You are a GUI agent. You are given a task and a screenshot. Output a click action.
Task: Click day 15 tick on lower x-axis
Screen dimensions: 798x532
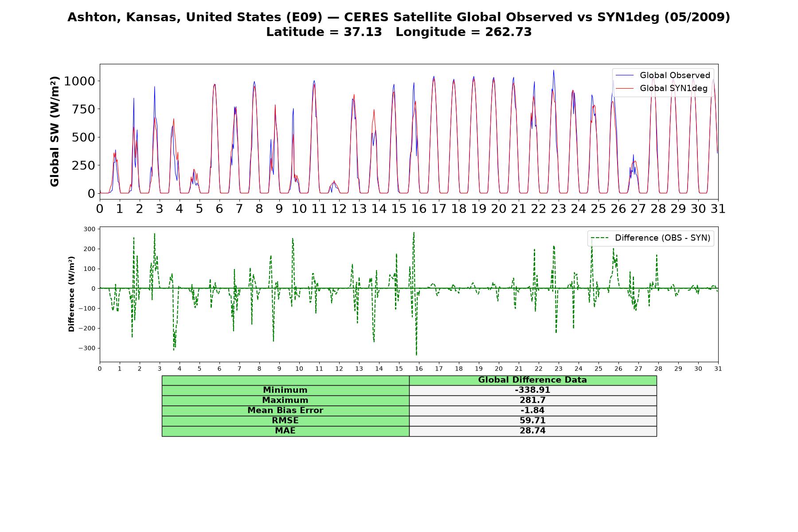pos(399,369)
